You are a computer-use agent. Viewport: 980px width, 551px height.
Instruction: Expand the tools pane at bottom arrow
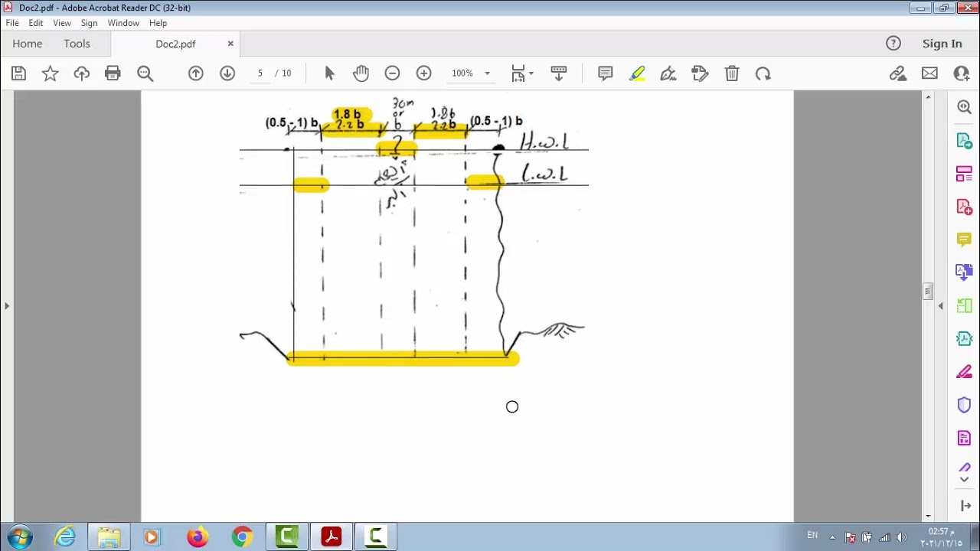[x=965, y=506]
